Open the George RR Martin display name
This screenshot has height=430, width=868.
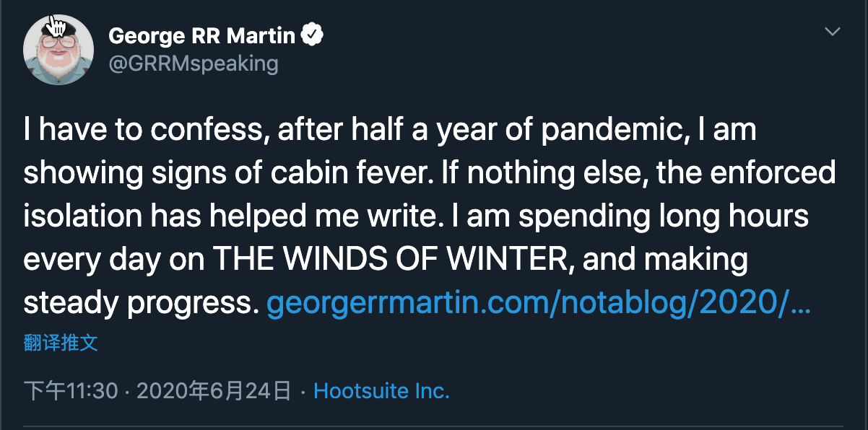pyautogui.click(x=201, y=35)
